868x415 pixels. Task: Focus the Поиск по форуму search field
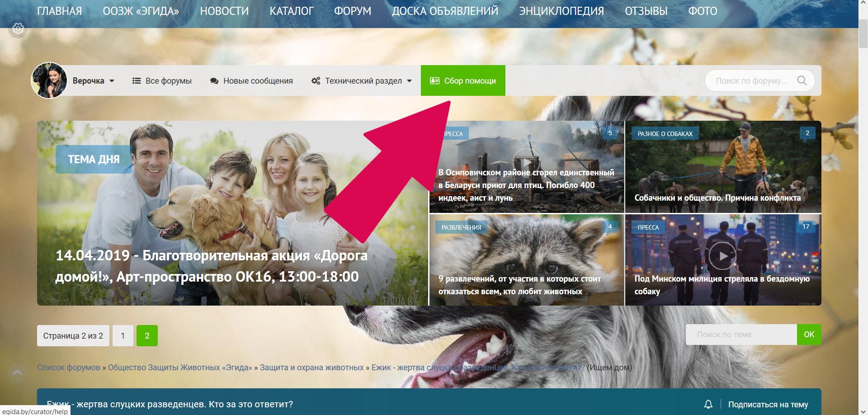coord(750,80)
